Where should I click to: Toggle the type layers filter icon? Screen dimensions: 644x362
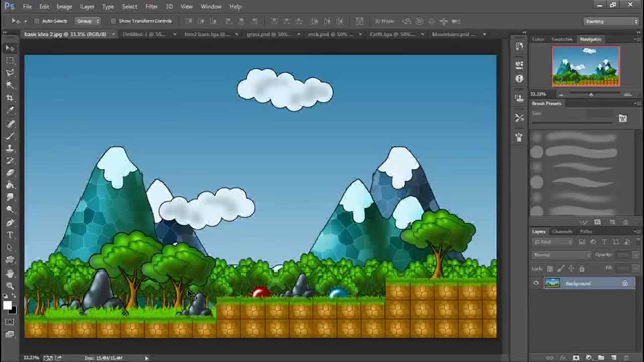pos(604,242)
